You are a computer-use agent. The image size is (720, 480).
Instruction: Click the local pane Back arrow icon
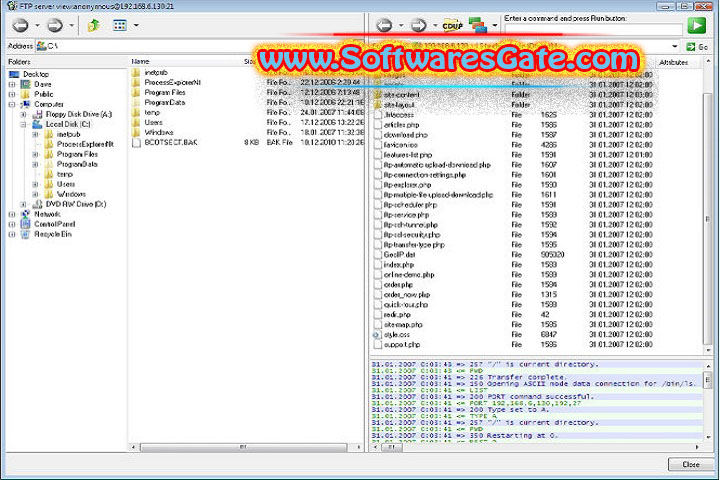pos(20,25)
